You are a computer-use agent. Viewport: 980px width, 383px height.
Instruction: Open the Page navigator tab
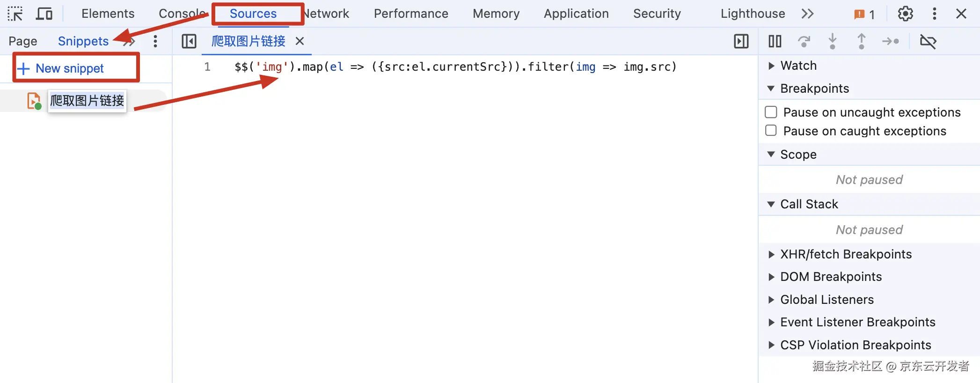click(23, 42)
